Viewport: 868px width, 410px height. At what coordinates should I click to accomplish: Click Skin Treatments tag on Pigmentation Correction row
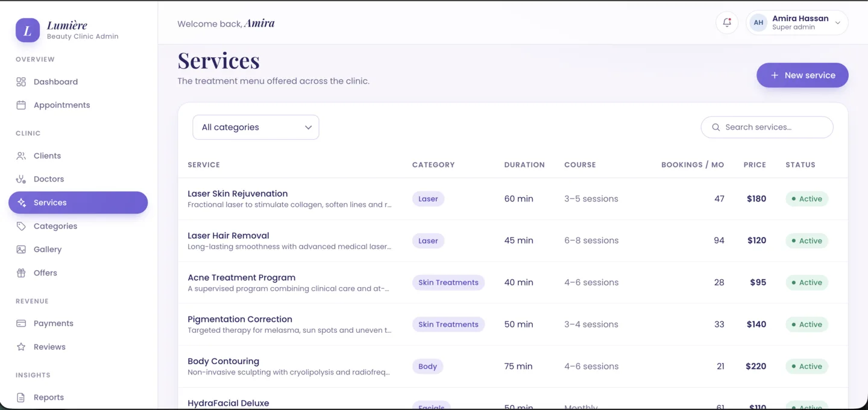(448, 324)
